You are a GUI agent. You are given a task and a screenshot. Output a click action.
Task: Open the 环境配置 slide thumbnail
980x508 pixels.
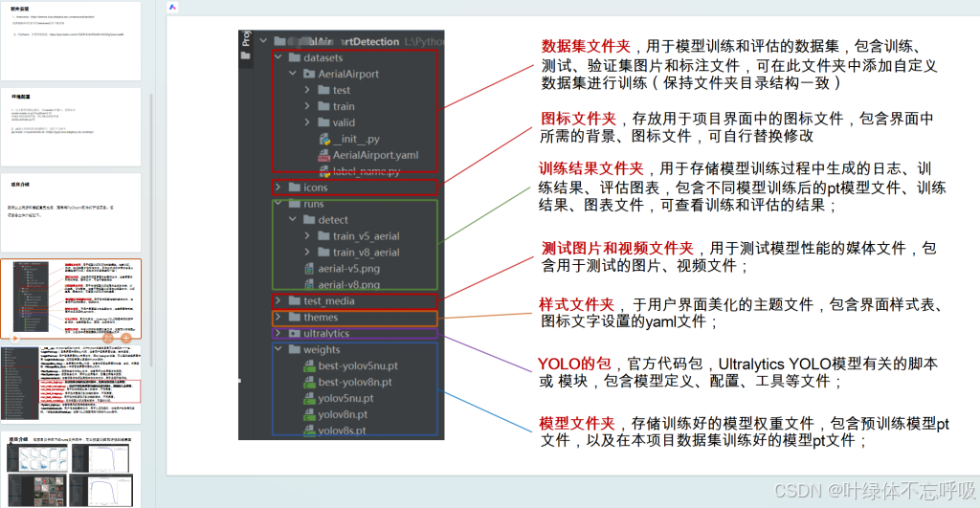pyautogui.click(x=71, y=127)
